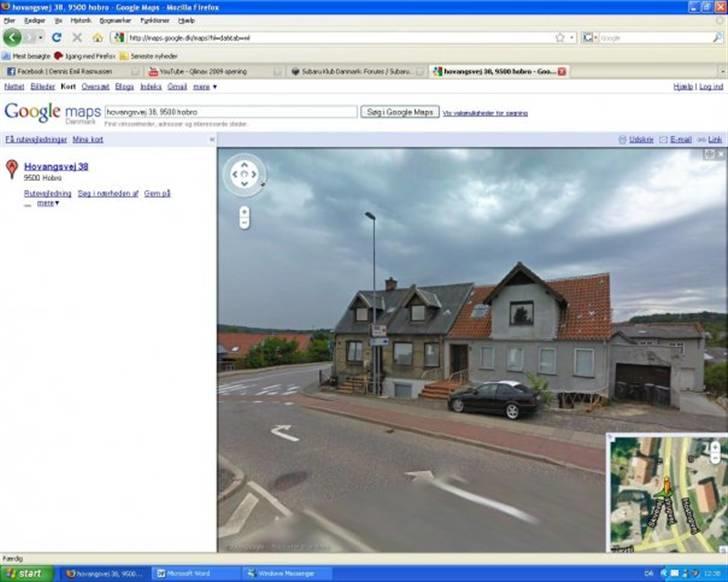Zoom out on Street View with minus button
The width and height of the screenshot is (728, 582).
point(244,222)
